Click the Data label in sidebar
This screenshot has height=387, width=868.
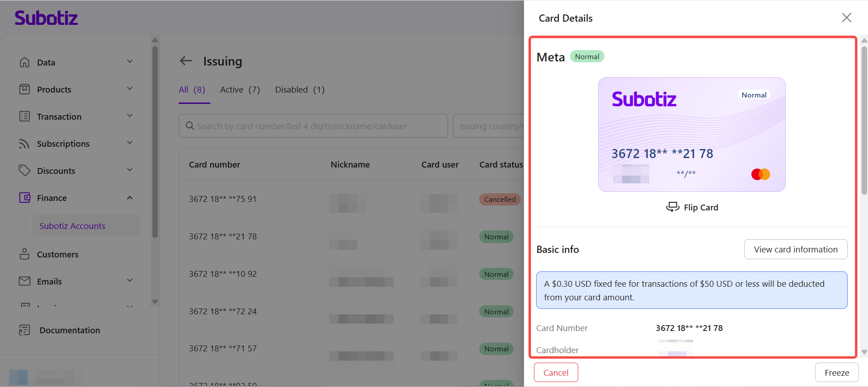46,62
